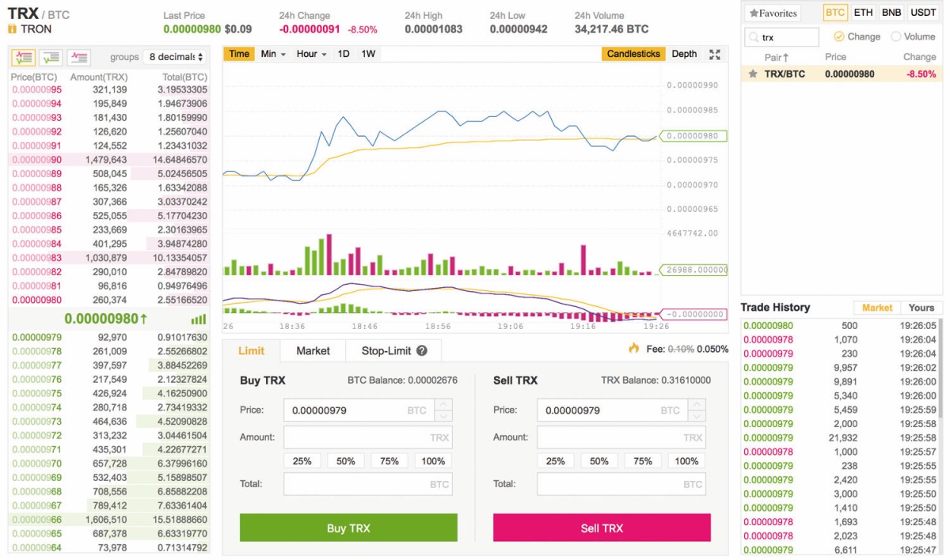Click the bar chart icon beside 0.00000980
Image resolution: width=950 pixels, height=560 pixels.
198,320
